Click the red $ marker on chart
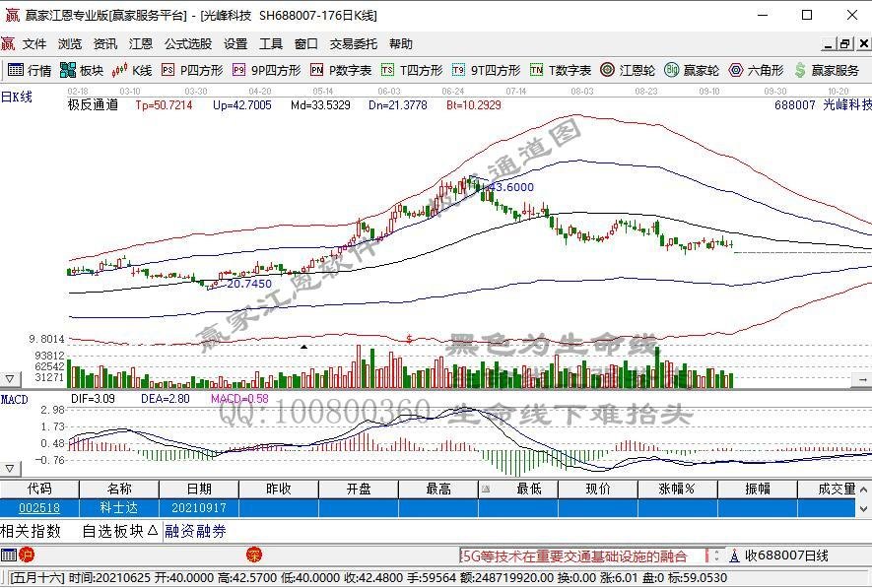 click(409, 339)
